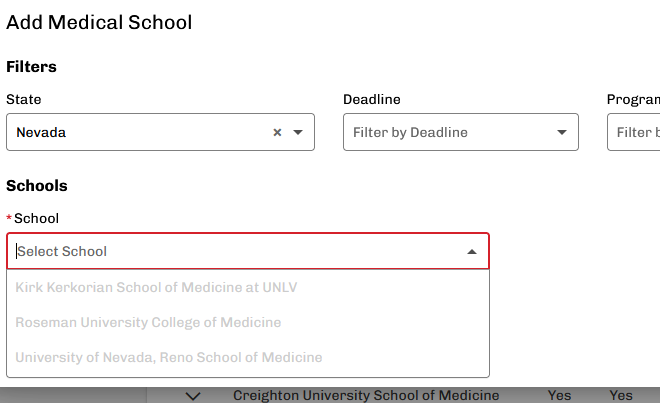
Task: Click the Deadline filter label
Action: [x=372, y=99]
